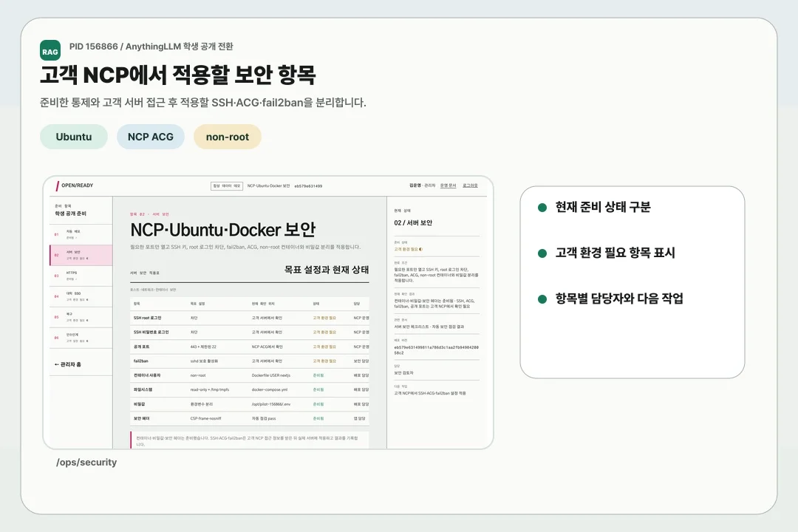
Task: Click the docker-compose.yml cell
Action: tap(270, 389)
